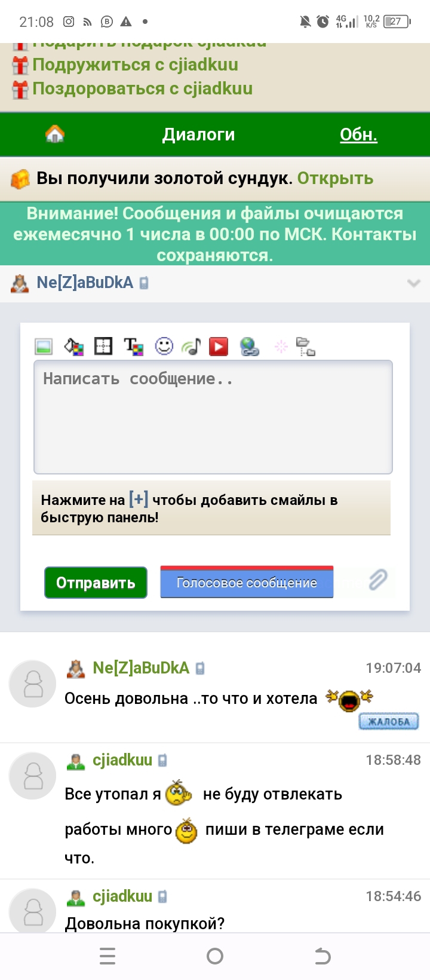Go home via the house icon
Screen dimensions: 430x980
tap(54, 134)
